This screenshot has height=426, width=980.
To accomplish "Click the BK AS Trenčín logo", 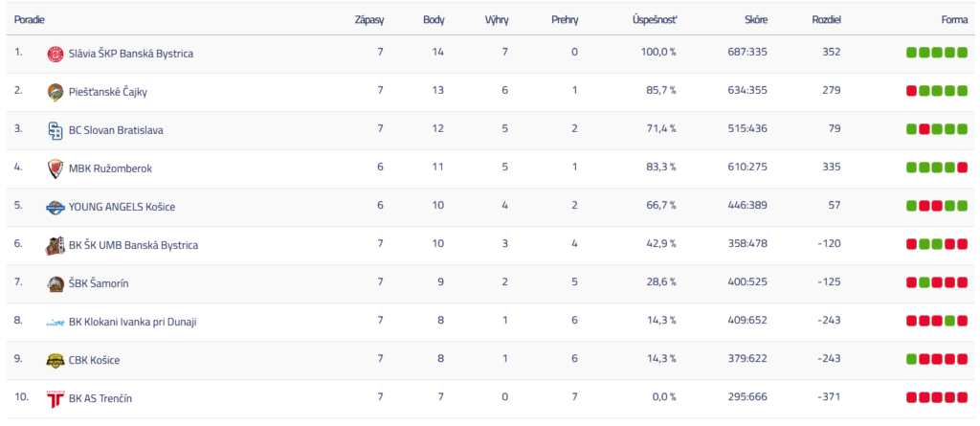I will pos(56,398).
